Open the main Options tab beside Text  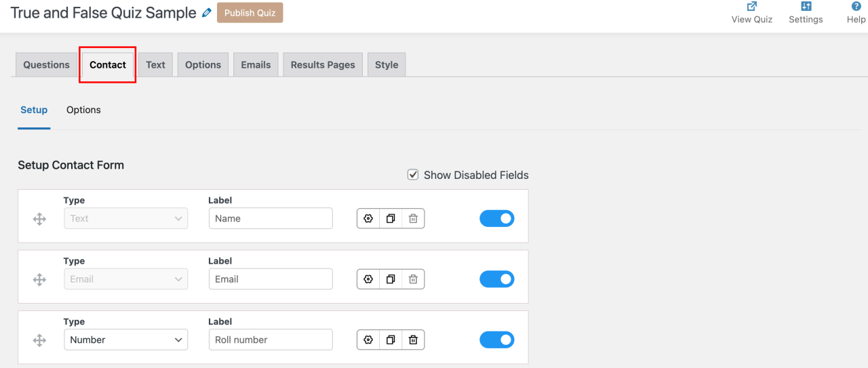[203, 65]
